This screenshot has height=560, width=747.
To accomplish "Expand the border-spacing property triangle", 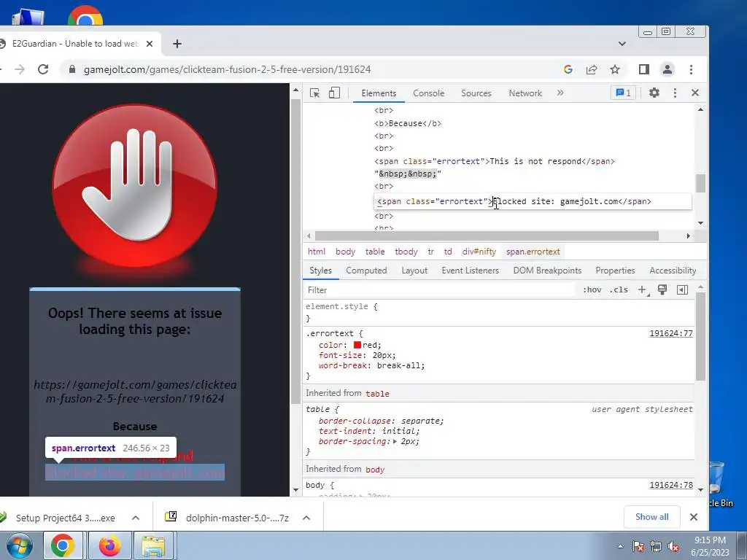I will click(395, 441).
